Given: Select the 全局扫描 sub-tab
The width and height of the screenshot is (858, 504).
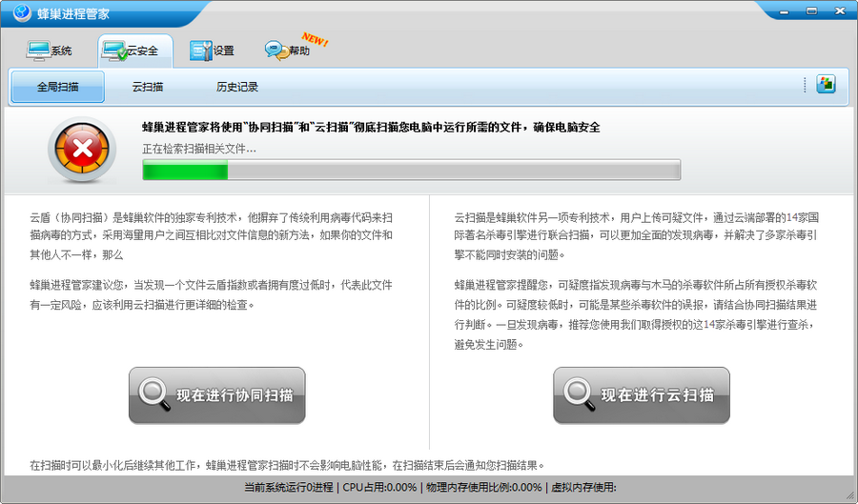Looking at the screenshot, I should (57, 87).
